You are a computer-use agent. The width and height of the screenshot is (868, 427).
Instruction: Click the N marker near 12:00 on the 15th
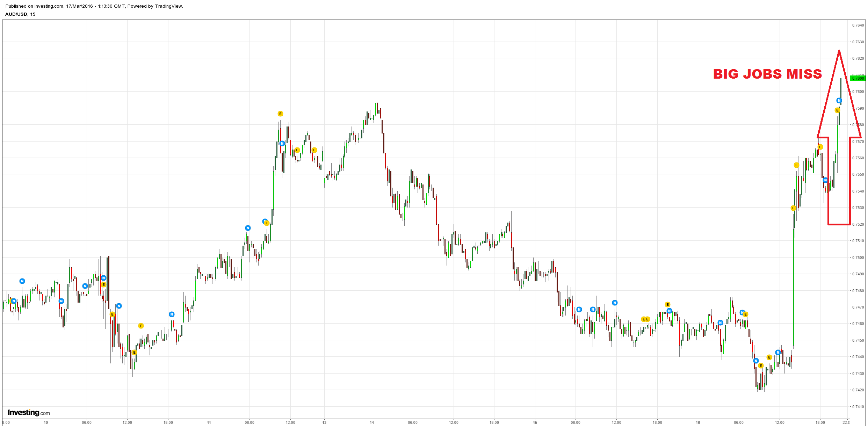coord(615,303)
